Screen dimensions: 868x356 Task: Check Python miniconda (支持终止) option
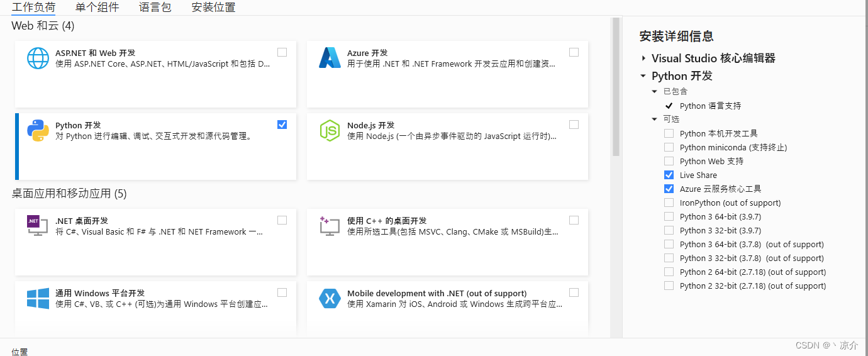tap(669, 147)
